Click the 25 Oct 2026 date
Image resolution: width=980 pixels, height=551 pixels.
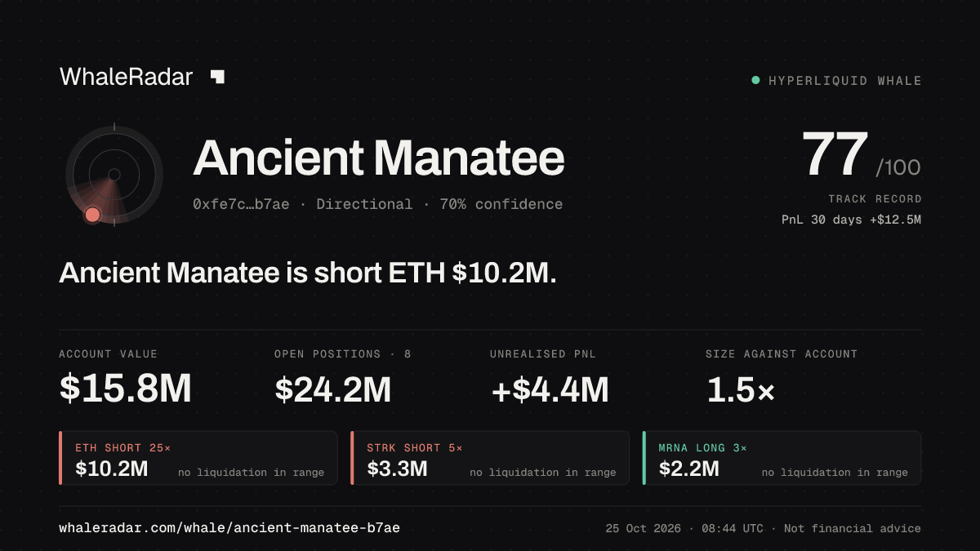click(x=643, y=528)
